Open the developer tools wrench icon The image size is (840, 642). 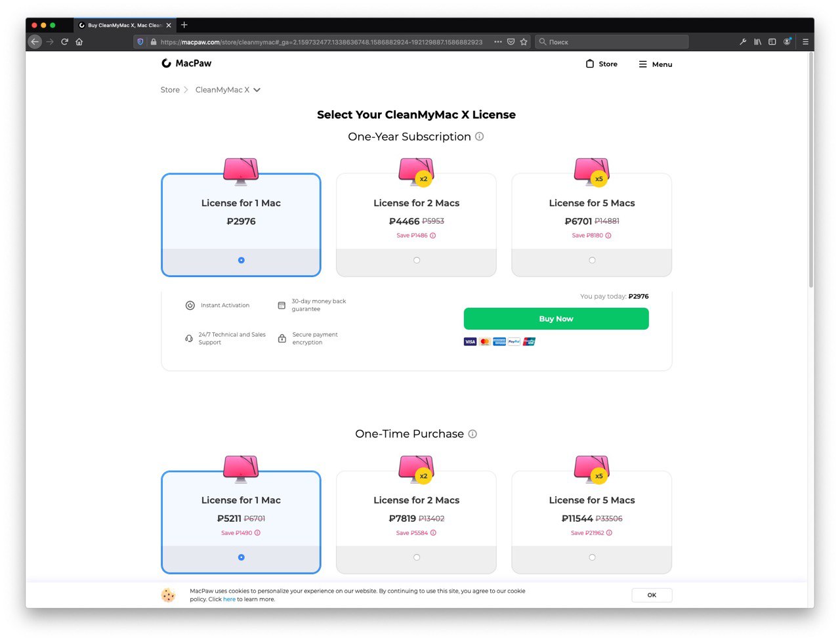(743, 42)
